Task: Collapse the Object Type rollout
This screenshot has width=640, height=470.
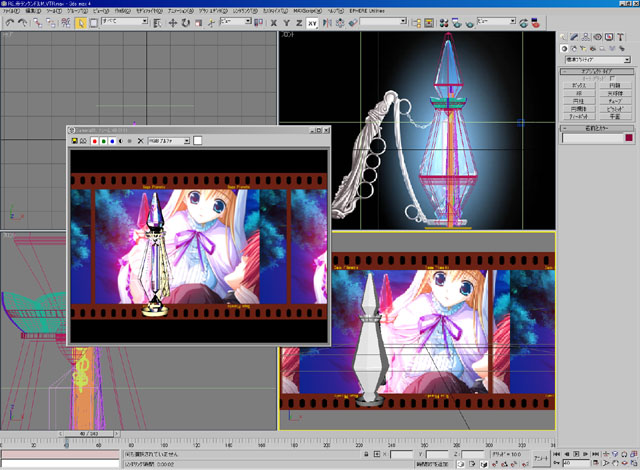Action: coord(596,71)
